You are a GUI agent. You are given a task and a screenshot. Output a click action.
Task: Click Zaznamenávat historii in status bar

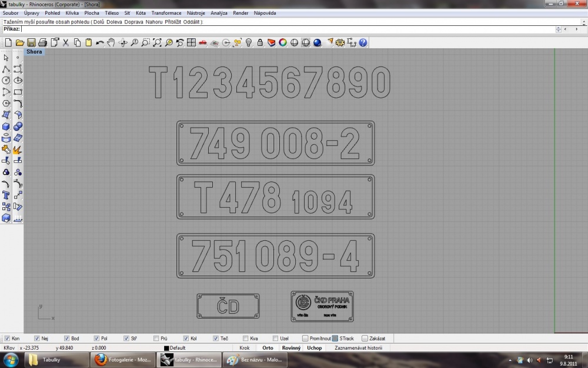tap(359, 348)
